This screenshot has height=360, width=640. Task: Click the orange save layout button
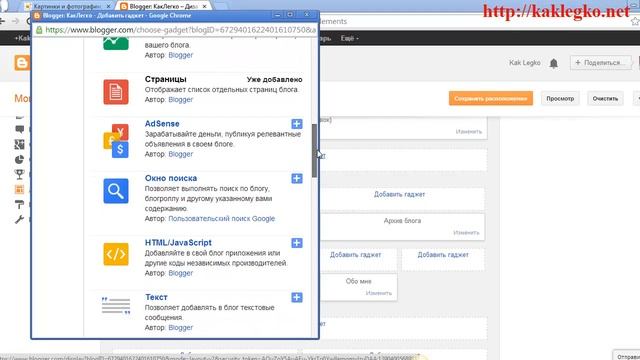click(x=491, y=98)
